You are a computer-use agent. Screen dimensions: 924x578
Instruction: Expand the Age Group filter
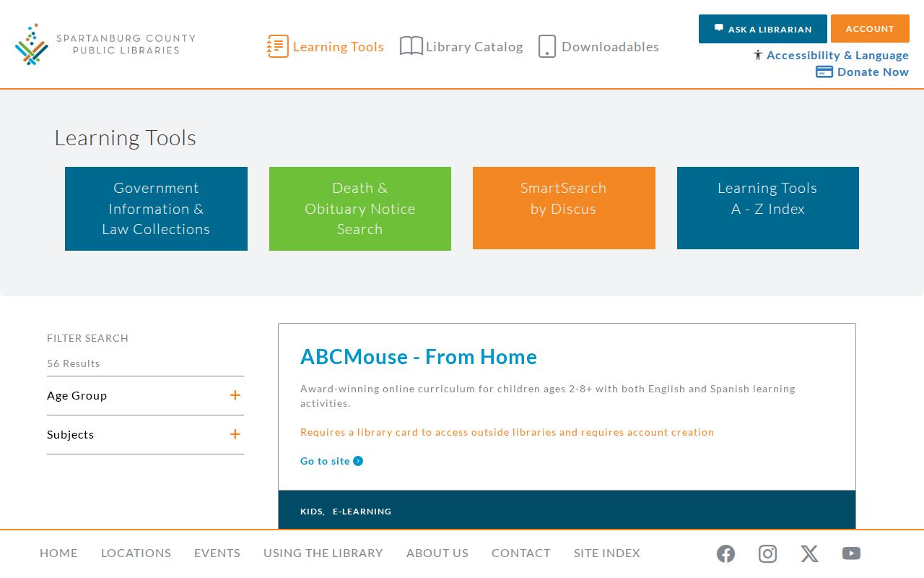145,395
